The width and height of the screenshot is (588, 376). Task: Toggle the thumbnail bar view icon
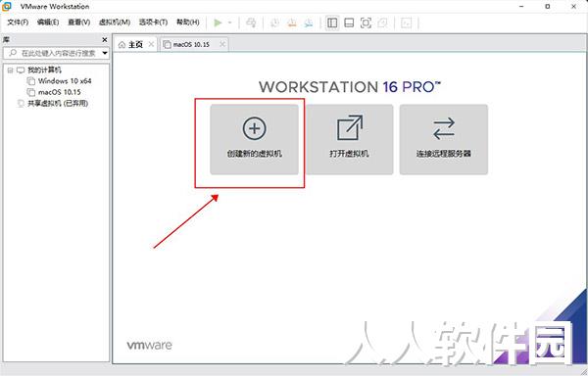coord(349,23)
